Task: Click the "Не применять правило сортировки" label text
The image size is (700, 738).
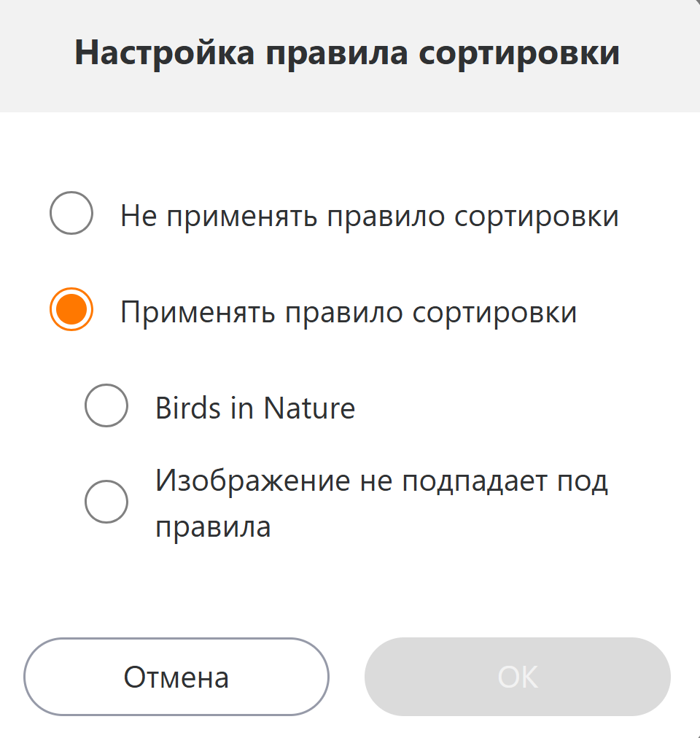Action: point(369,216)
